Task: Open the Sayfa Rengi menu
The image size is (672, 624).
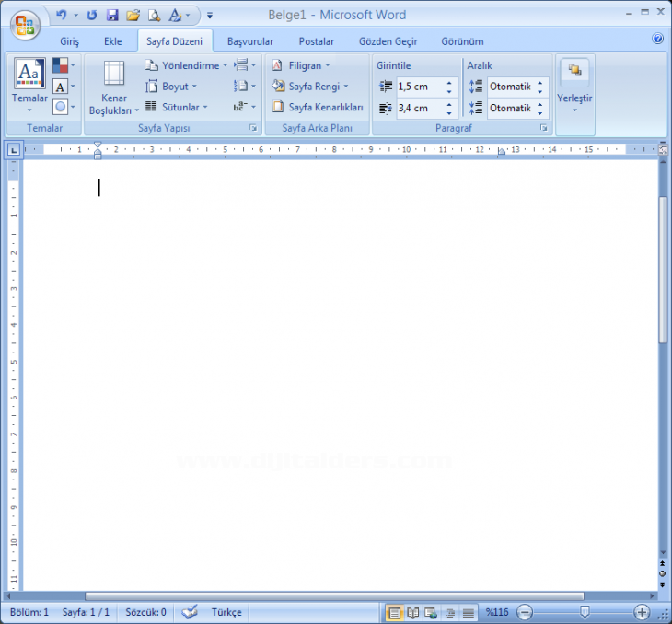Action: click(x=310, y=87)
